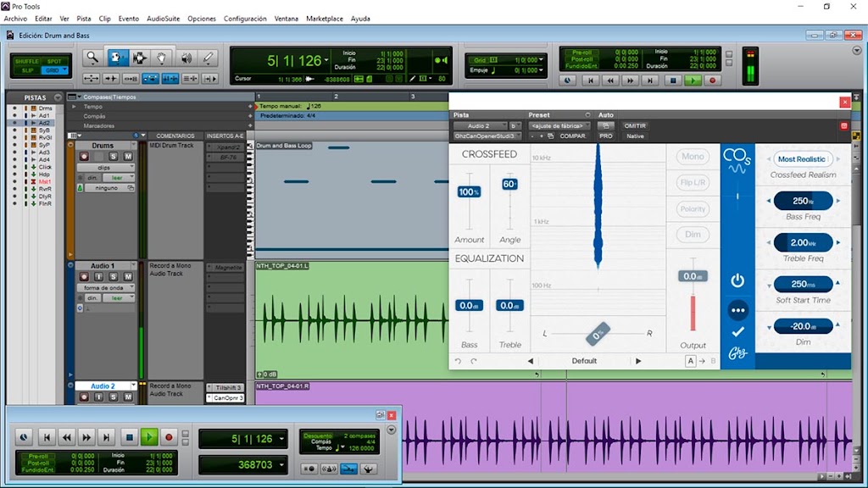The width and height of the screenshot is (868, 488).
Task: Click the online sync clock icon in floating Transport
Action: [x=24, y=437]
